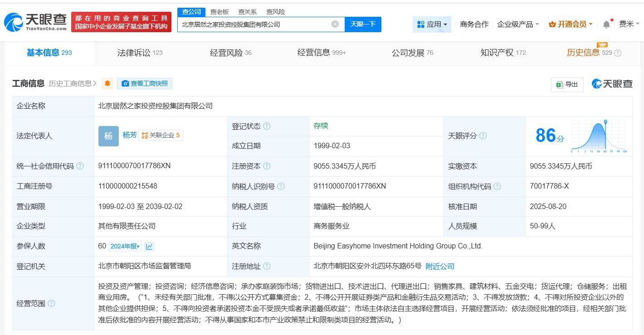Click help icon beside 天眼评分
Screen dimensions: 644x335
point(483,136)
